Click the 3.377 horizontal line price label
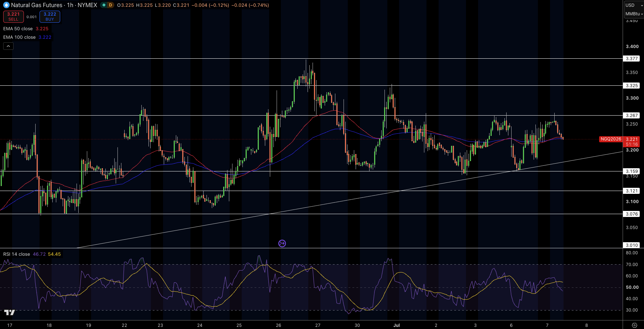This screenshot has width=644, height=329. [632, 59]
